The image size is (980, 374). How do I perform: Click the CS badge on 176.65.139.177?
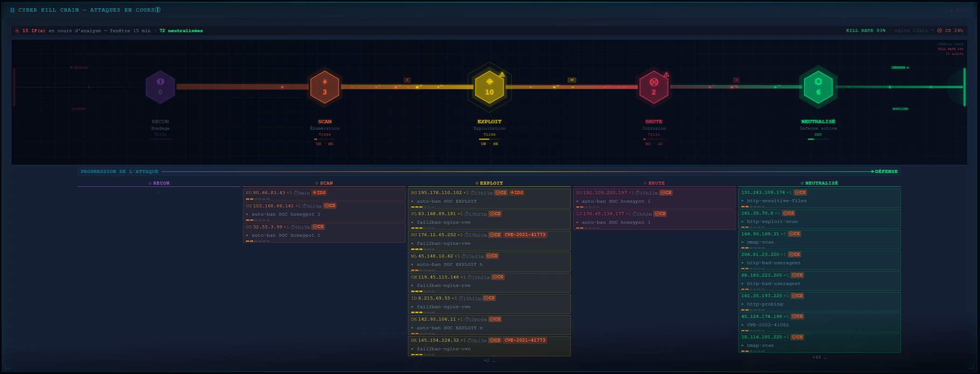[x=660, y=214]
